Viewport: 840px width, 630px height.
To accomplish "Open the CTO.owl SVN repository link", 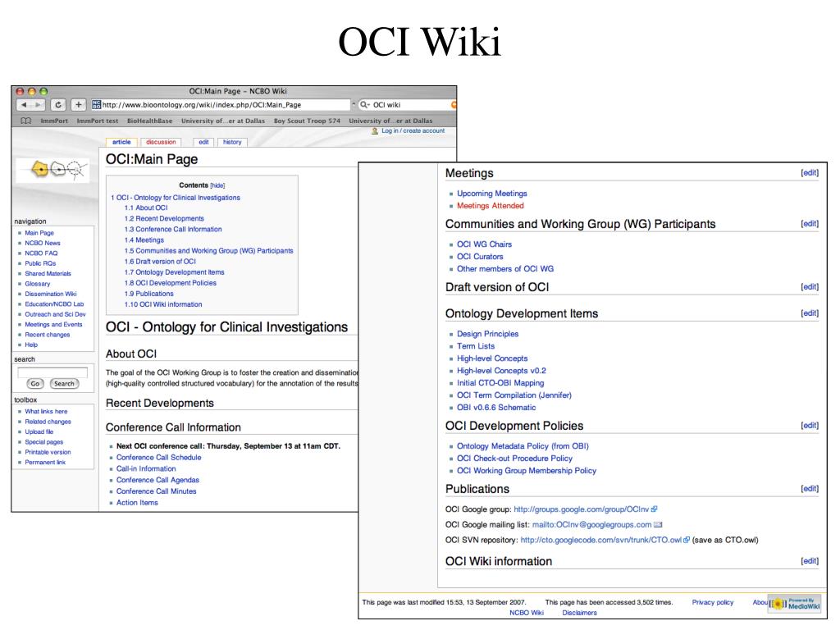I will (601, 540).
